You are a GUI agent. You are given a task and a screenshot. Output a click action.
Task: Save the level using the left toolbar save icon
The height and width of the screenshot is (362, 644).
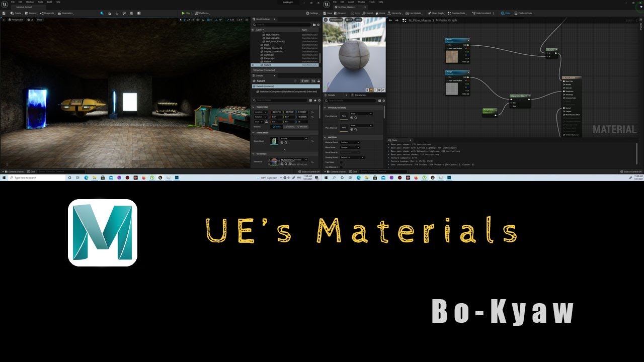point(4,13)
